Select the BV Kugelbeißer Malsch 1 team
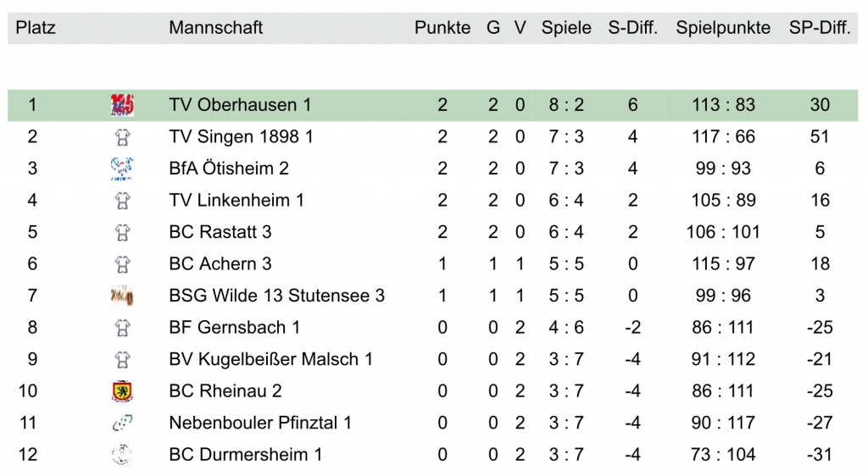868x476 pixels. tap(270, 359)
